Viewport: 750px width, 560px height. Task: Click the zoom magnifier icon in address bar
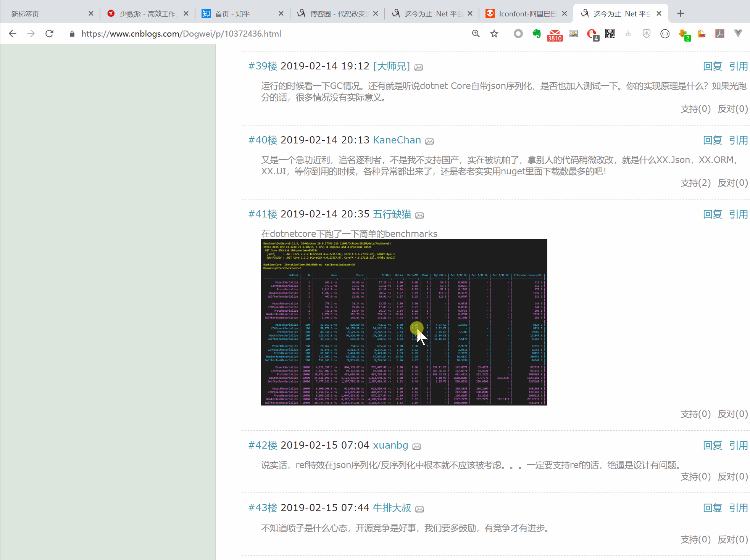click(476, 34)
